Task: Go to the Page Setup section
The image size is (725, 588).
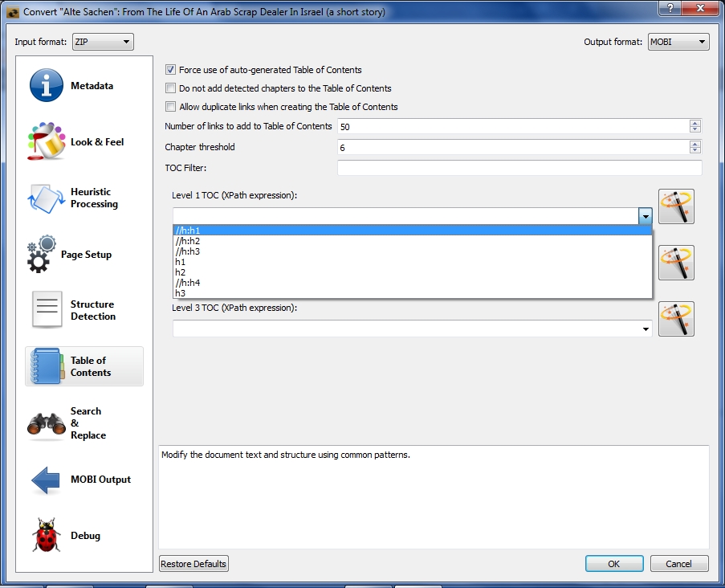Action: [x=86, y=255]
